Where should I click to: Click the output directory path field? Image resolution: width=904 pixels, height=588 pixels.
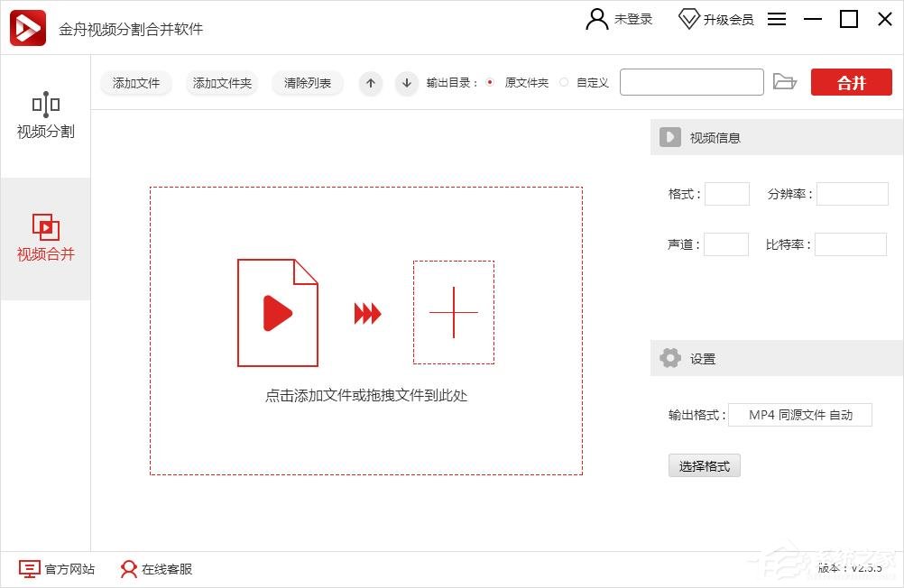(691, 82)
